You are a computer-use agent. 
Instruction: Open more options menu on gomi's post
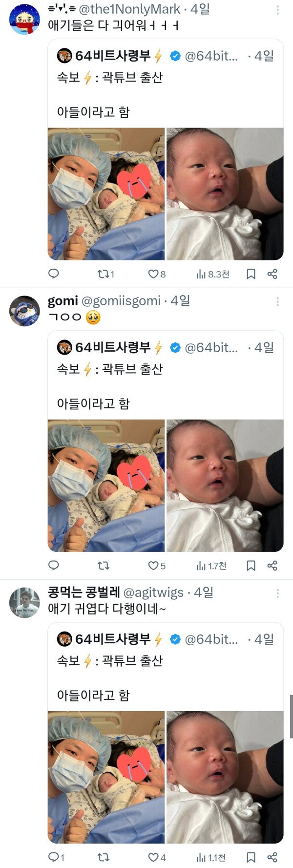[278, 301]
